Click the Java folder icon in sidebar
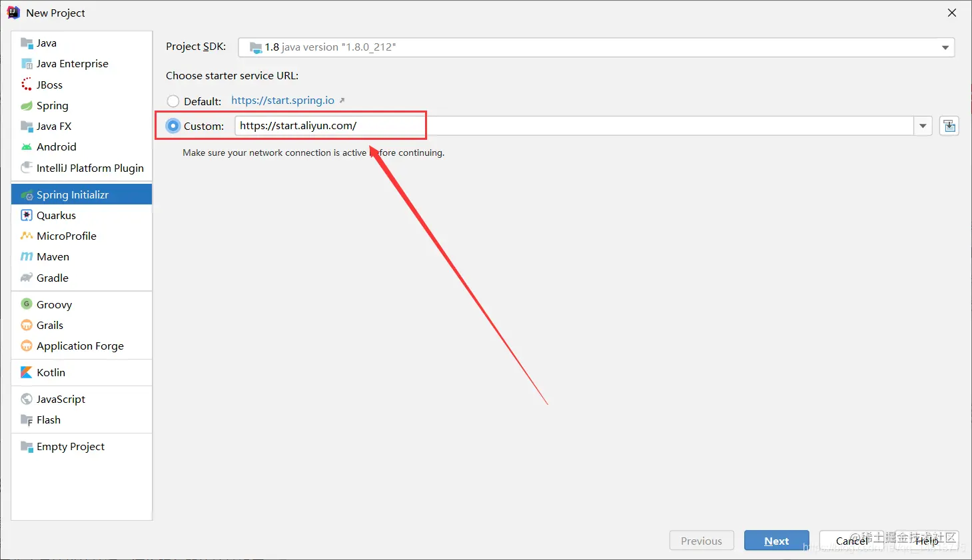 (27, 43)
